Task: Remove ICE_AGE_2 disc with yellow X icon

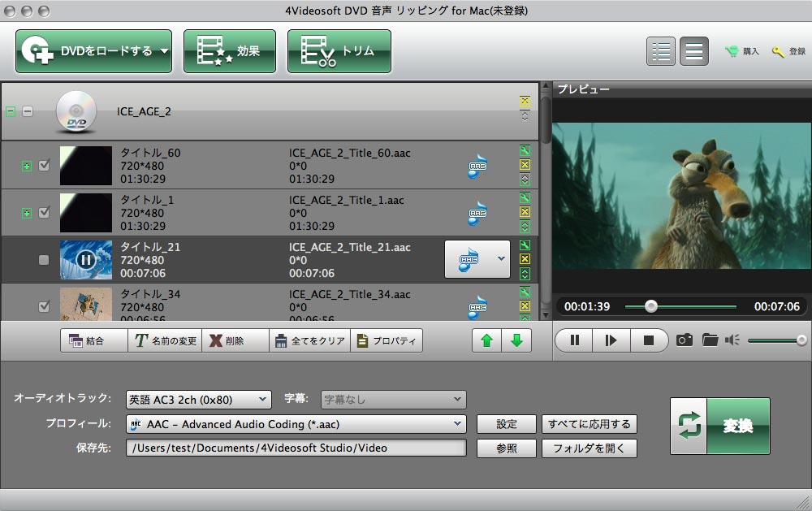Action: coord(525,101)
